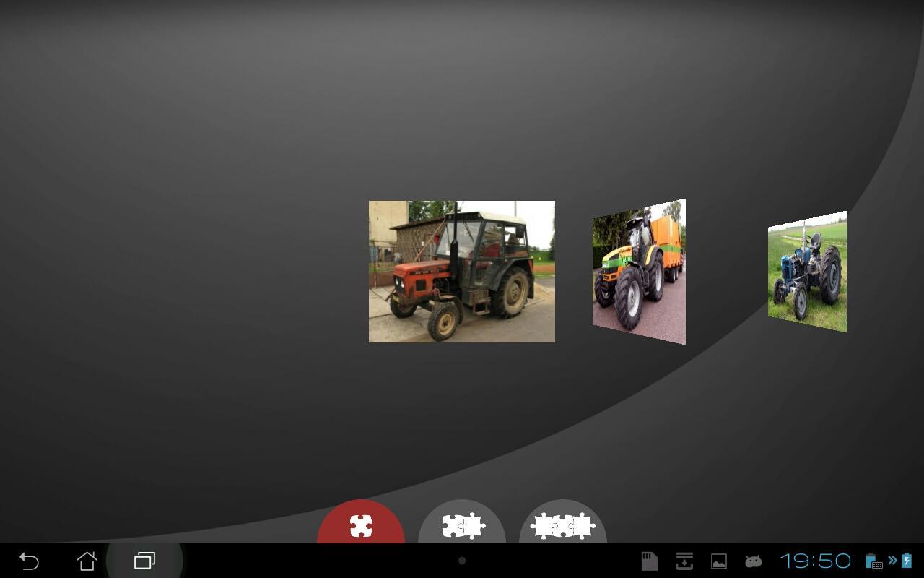Select the blue vintage tractor puzzle
The width and height of the screenshot is (924, 578).
pyautogui.click(x=806, y=271)
